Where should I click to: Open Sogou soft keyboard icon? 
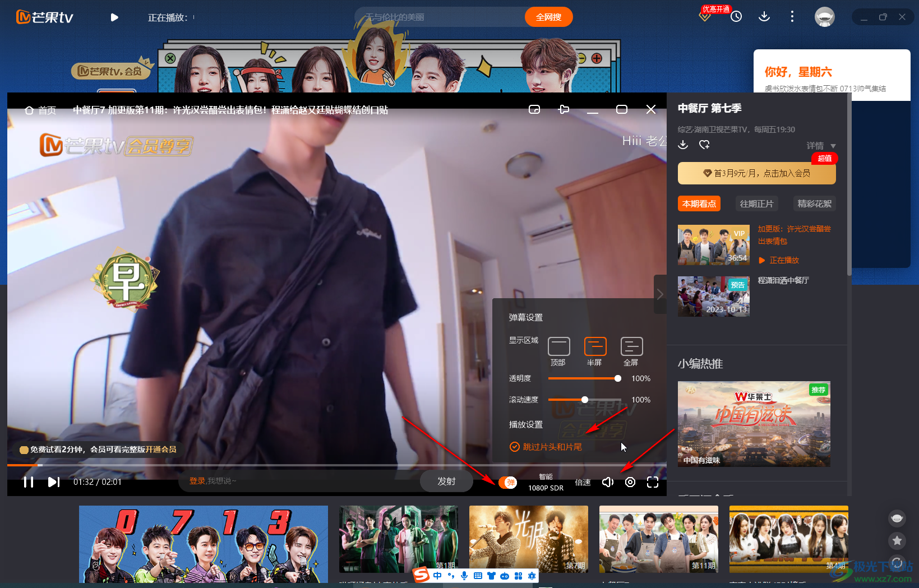click(x=478, y=576)
